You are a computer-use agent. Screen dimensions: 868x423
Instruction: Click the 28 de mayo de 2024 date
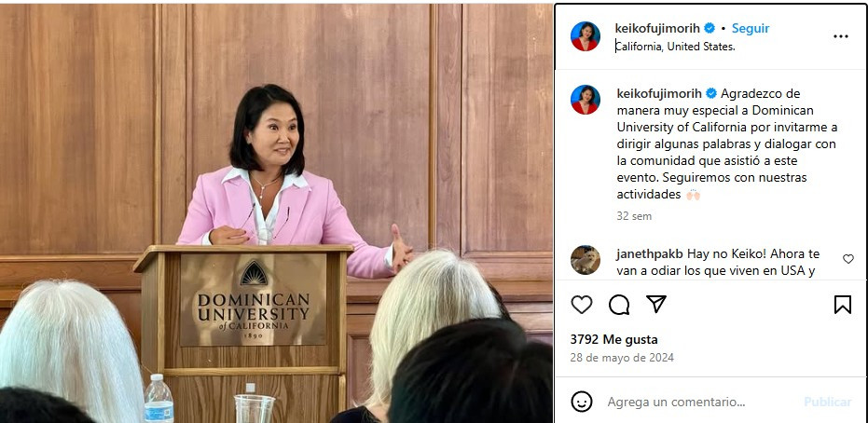click(x=622, y=357)
